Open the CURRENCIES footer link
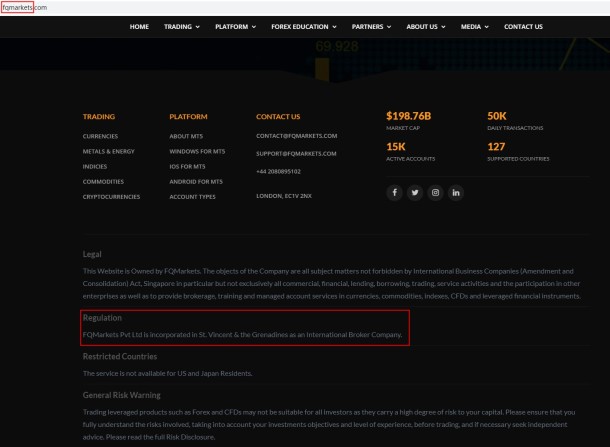 100,136
